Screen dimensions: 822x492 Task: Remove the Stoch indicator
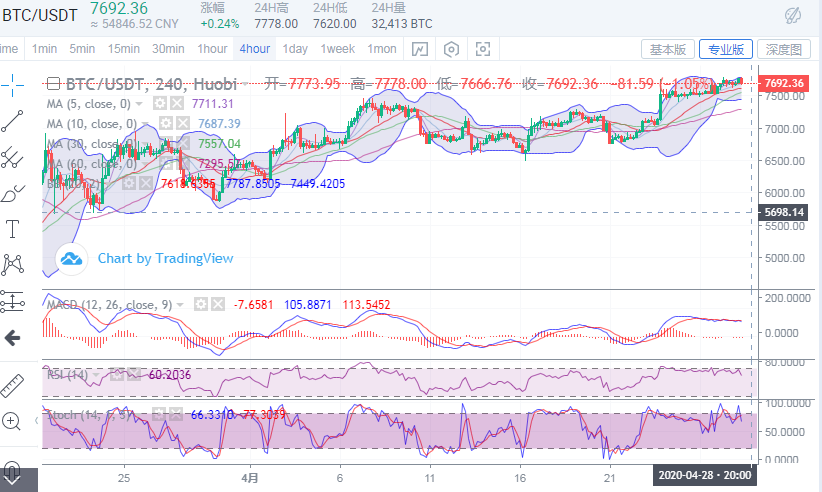click(x=176, y=414)
